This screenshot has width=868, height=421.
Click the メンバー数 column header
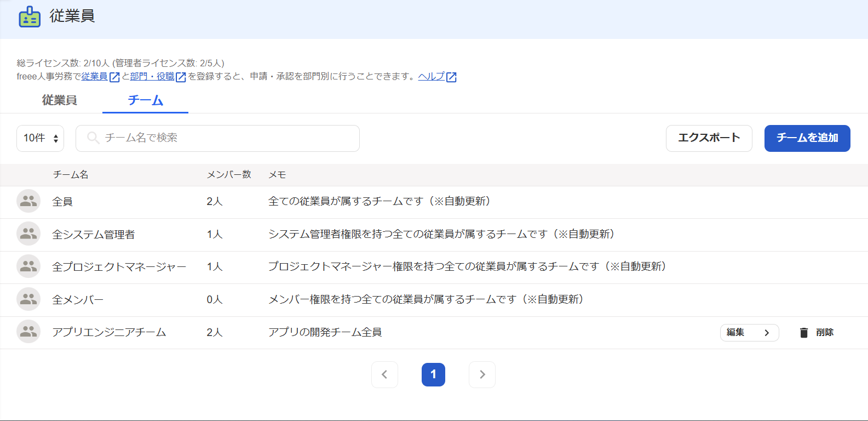(229, 175)
